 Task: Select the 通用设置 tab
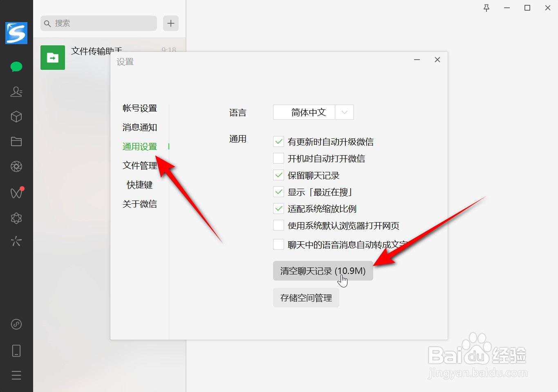pos(140,147)
